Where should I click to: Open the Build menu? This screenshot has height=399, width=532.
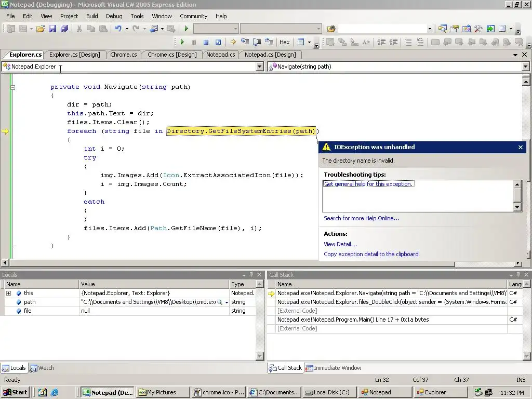[92, 16]
